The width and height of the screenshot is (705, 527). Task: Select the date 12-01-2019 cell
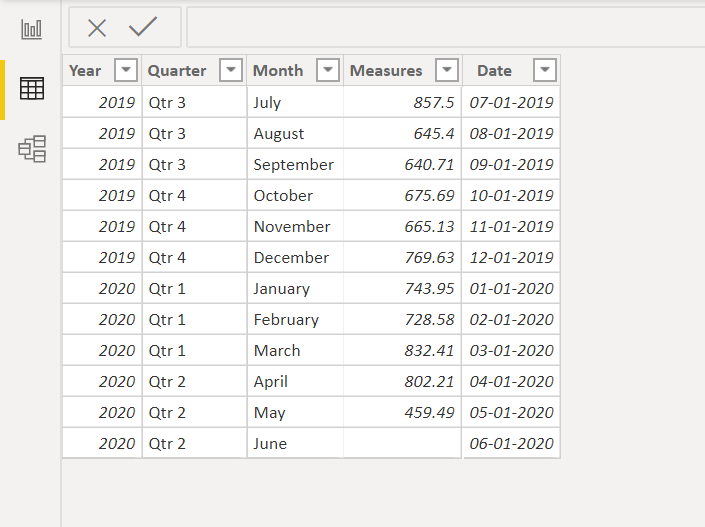512,258
